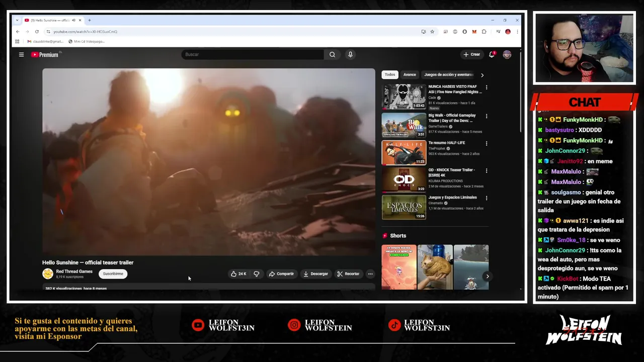Image resolution: width=644 pixels, height=362 pixels.
Task: Close the Hello Sunshine browser tab
Action: pos(79,20)
